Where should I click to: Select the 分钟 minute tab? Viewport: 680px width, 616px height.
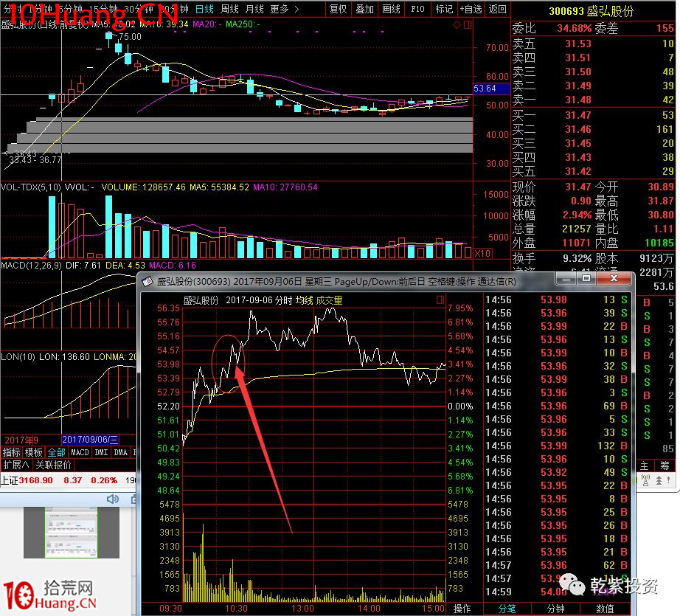556,609
